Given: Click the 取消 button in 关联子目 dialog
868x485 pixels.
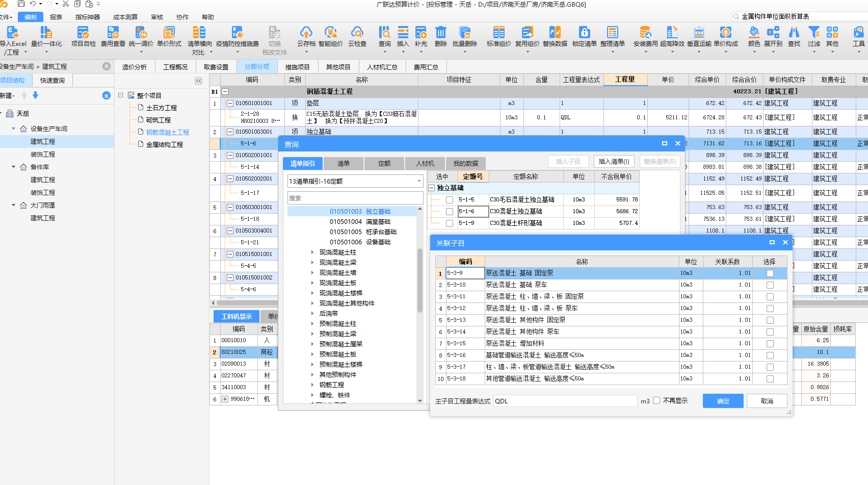Looking at the screenshot, I should coord(767,401).
